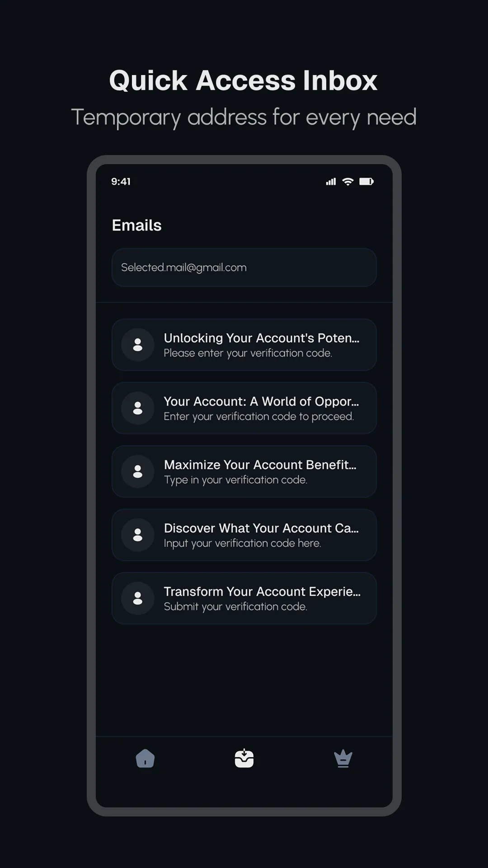Open the premium crown tab
Viewport: 488px width, 868px height.
pos(343,758)
